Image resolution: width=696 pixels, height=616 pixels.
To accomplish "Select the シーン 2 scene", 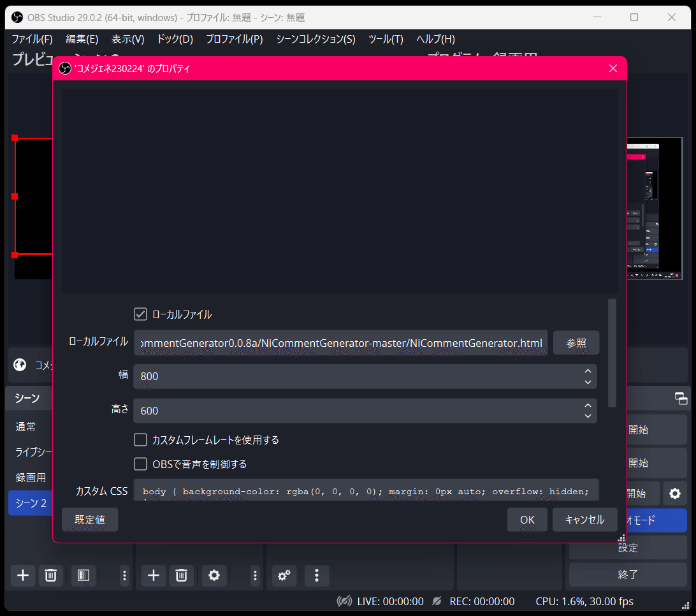I will pos(30,502).
